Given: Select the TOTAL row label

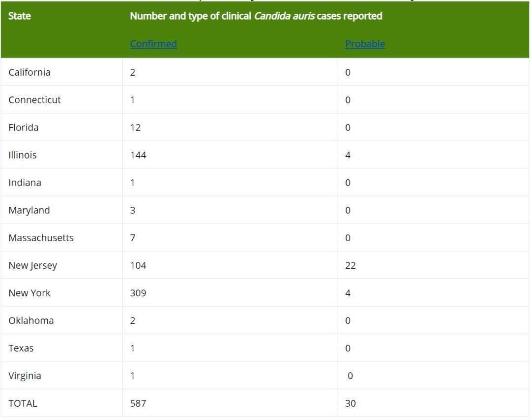Looking at the screenshot, I should (x=23, y=404).
